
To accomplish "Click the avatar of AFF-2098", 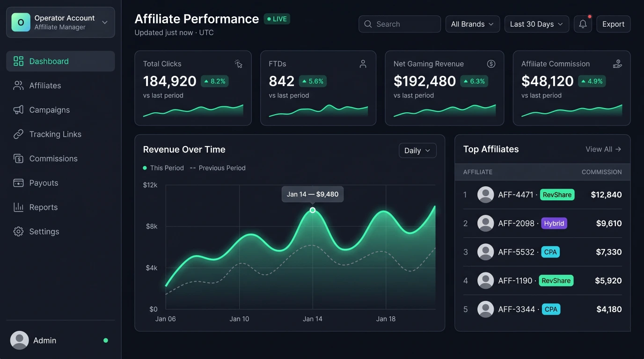I will pos(485,223).
